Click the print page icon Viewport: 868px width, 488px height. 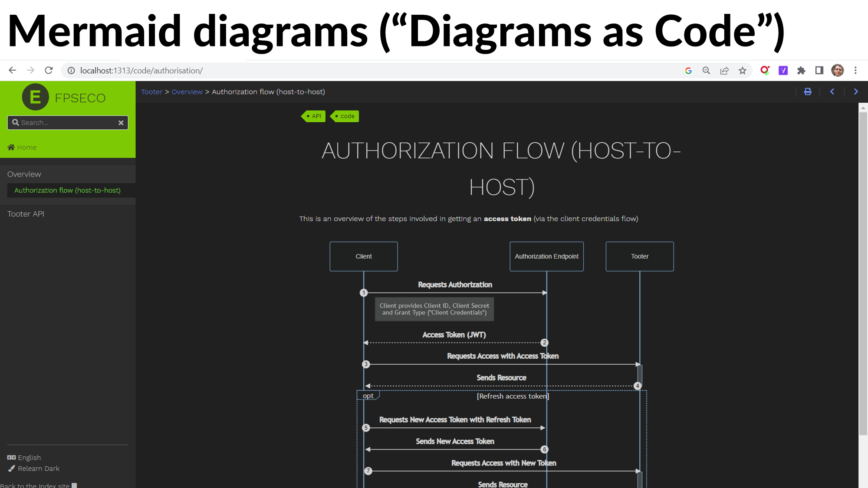(x=808, y=92)
